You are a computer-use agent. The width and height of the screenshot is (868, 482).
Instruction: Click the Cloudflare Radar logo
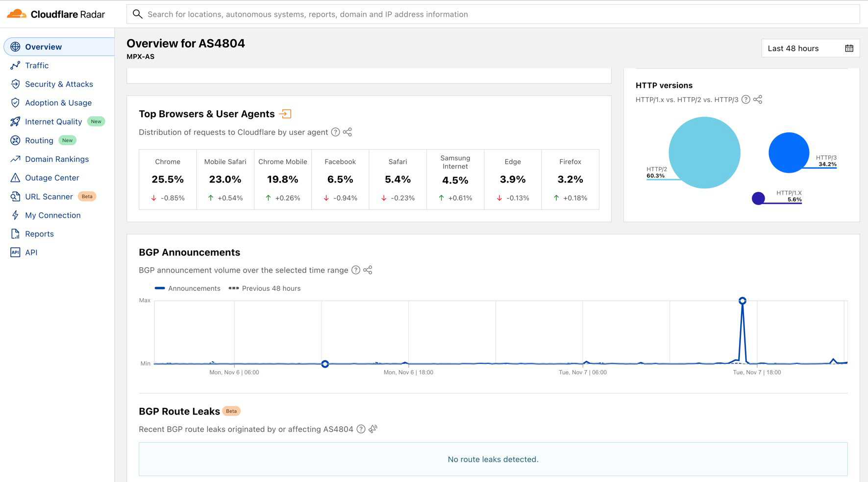56,14
